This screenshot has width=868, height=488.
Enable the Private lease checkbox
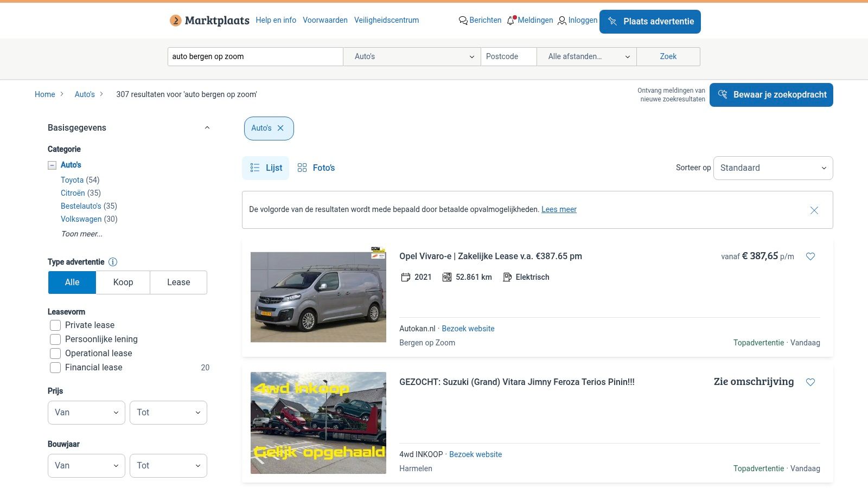pyautogui.click(x=55, y=325)
